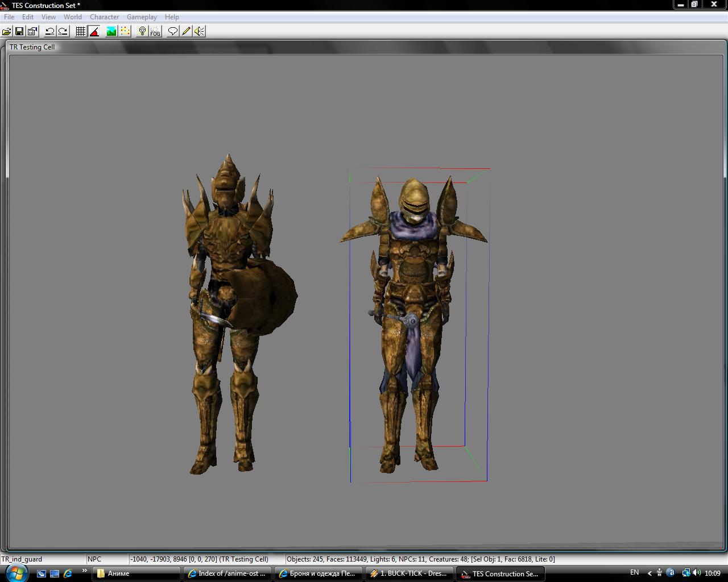
Task: Expand quick launch chevron
Action: tap(84, 571)
